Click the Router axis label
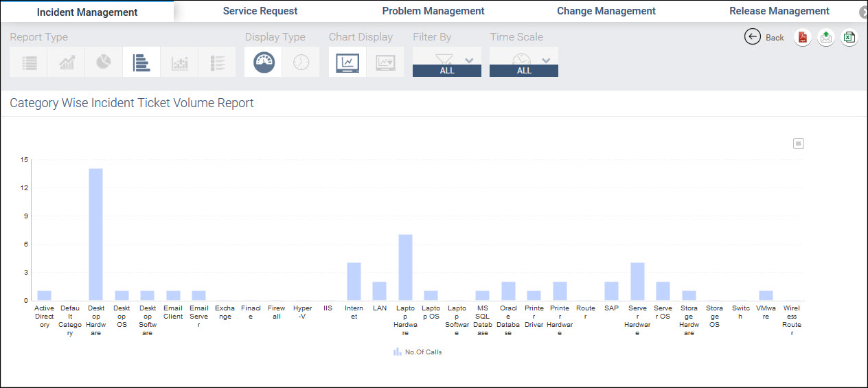This screenshot has width=868, height=388. (586, 312)
